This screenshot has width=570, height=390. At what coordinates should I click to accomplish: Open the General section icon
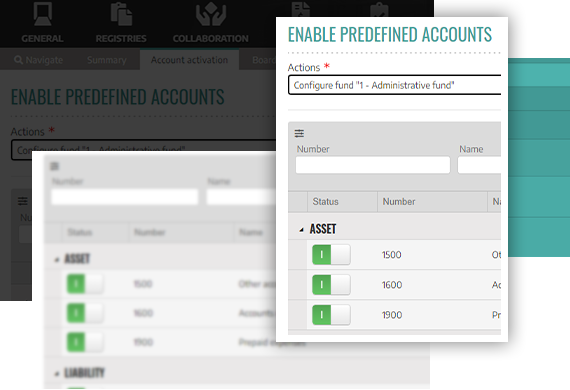(43, 14)
